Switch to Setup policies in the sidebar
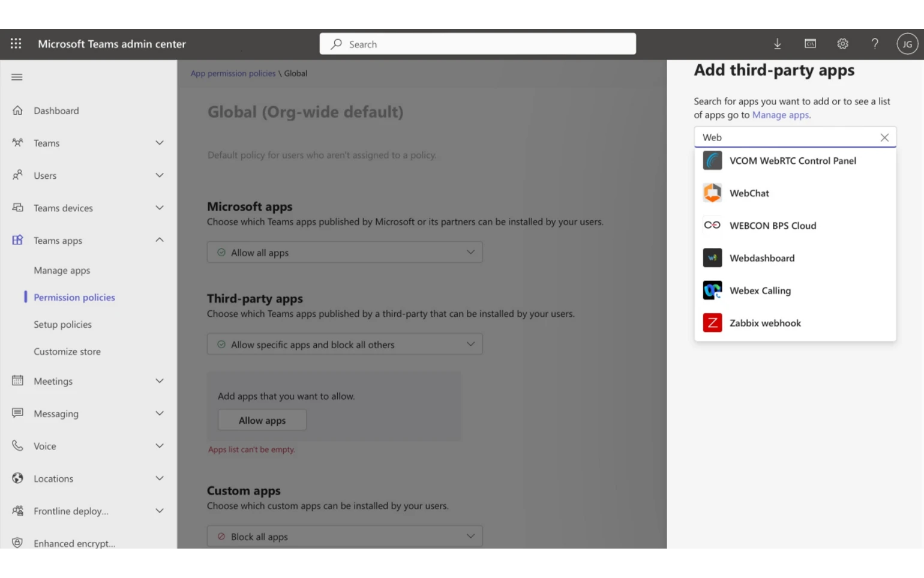Screen dimensions: 924x578 pyautogui.click(x=62, y=324)
